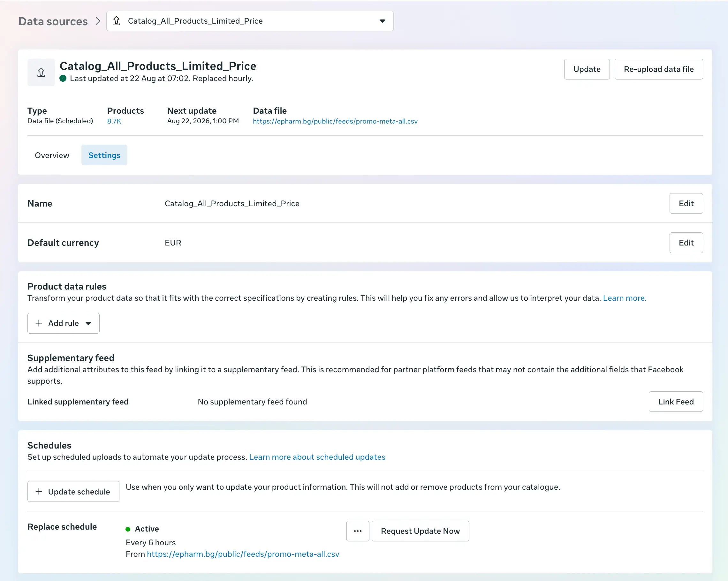Edit the Default currency

[686, 243]
